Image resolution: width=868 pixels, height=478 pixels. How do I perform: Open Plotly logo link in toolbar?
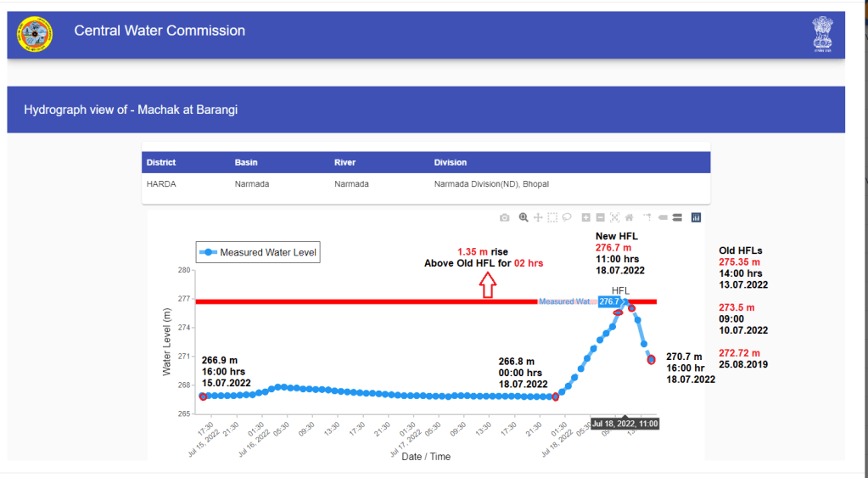pyautogui.click(x=696, y=217)
